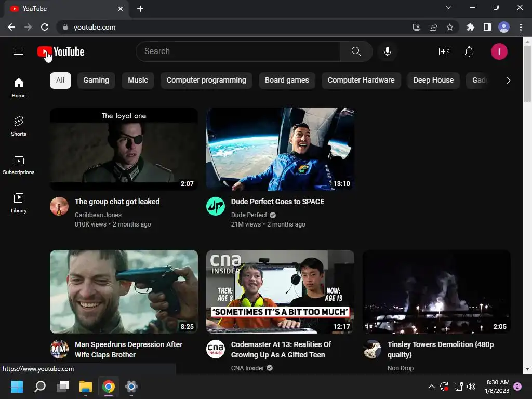Toggle Chrome side panel
The image size is (532, 399).
point(487,27)
